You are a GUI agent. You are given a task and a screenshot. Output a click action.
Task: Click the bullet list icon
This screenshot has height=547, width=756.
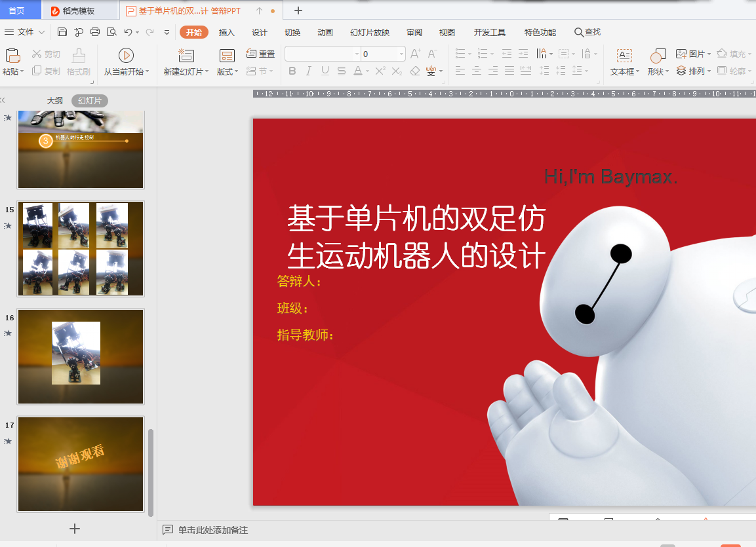460,54
